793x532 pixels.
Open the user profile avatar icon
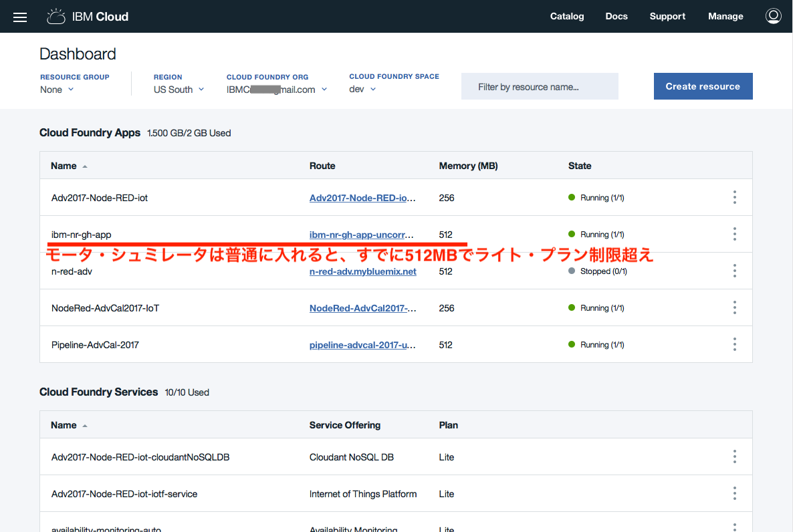(x=774, y=16)
